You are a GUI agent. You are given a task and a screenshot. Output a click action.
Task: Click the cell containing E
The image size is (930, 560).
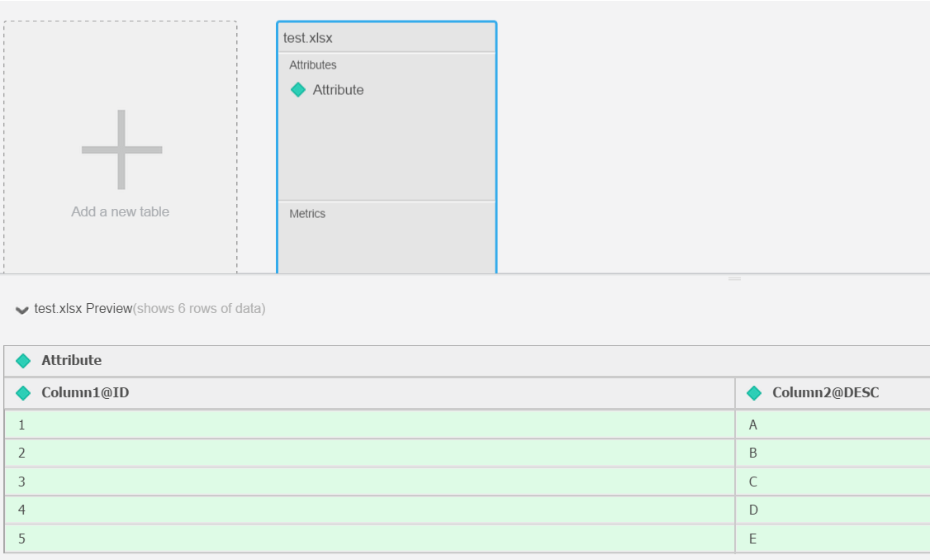point(832,539)
